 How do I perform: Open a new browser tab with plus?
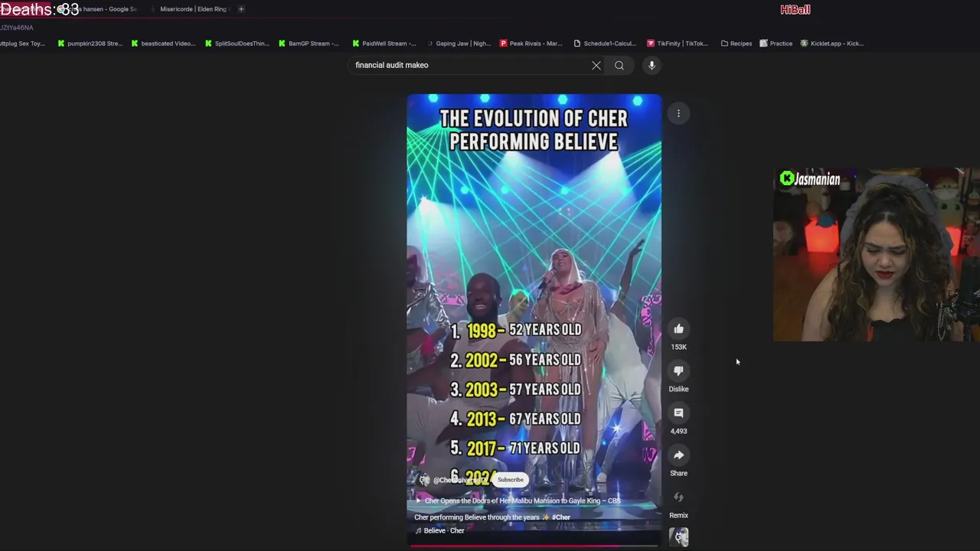(241, 9)
